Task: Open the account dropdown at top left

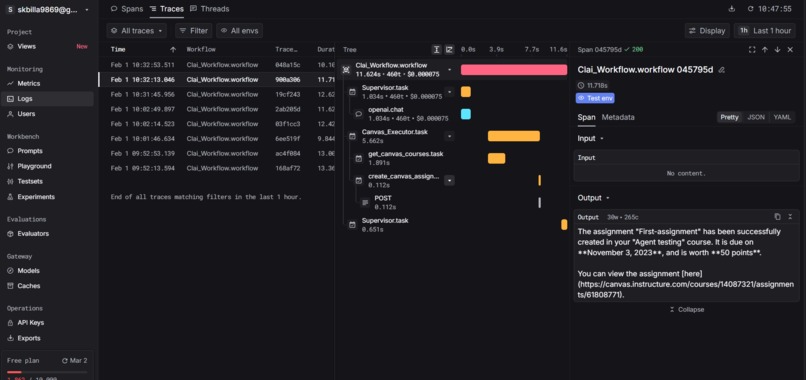Action: [47, 10]
